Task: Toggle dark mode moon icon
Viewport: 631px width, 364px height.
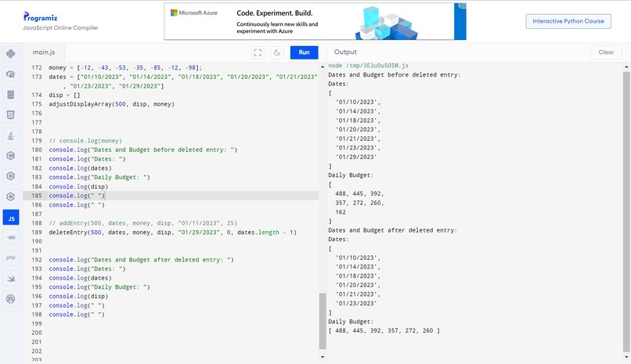Action: click(x=277, y=52)
